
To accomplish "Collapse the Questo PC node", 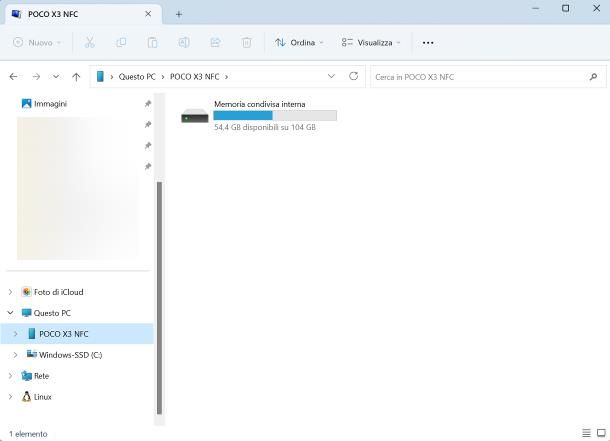I will [11, 313].
